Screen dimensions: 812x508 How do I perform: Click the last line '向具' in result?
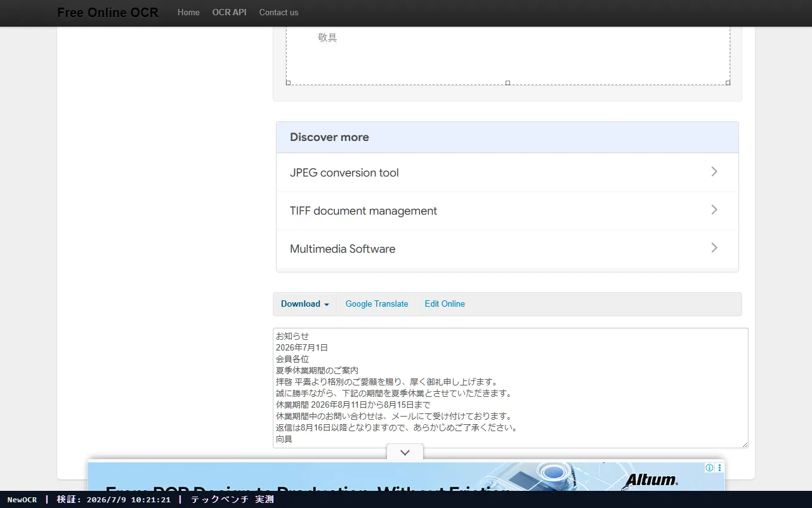coord(284,439)
